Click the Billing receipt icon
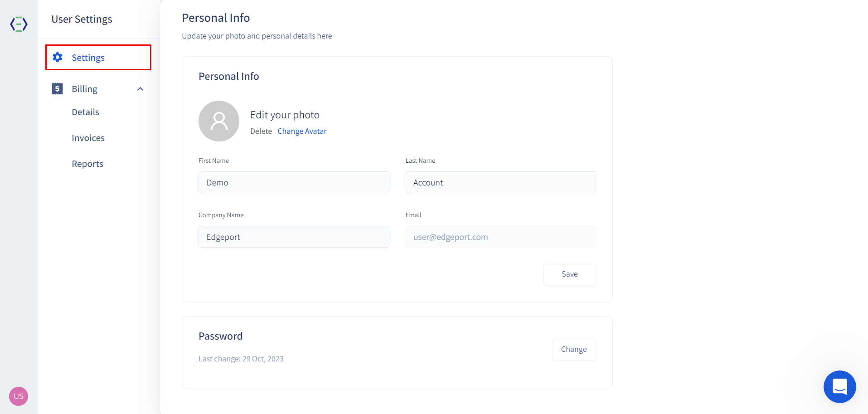The height and width of the screenshot is (414, 868). tap(58, 89)
